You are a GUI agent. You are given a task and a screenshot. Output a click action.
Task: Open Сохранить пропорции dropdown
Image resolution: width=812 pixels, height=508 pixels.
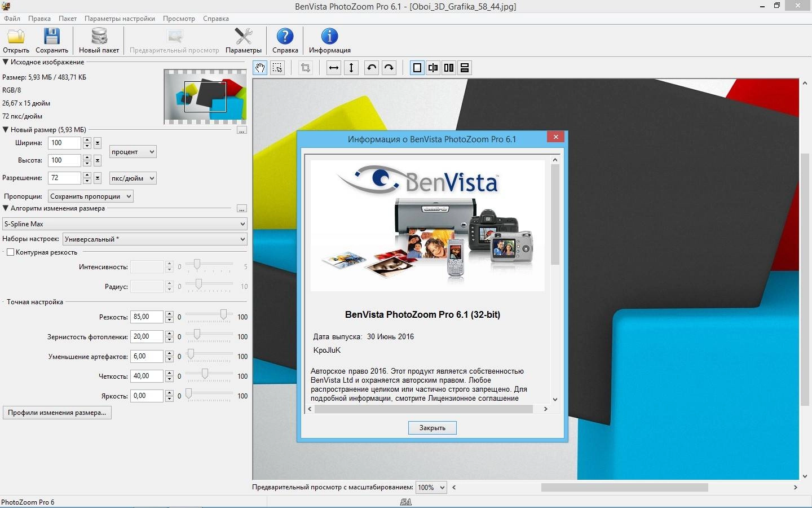point(91,196)
